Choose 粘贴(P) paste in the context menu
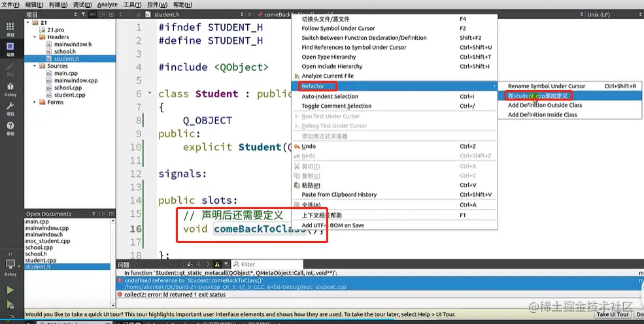Image resolution: width=644 pixels, height=324 pixels. [395, 185]
